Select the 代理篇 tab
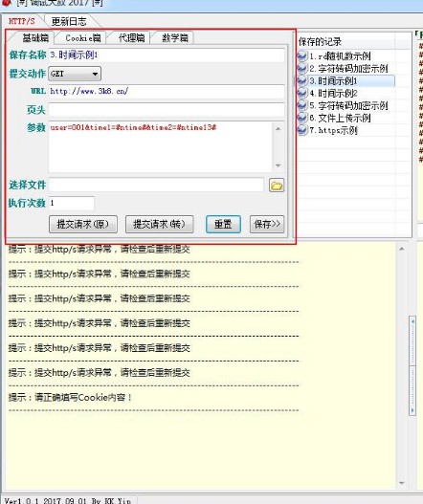 point(131,38)
